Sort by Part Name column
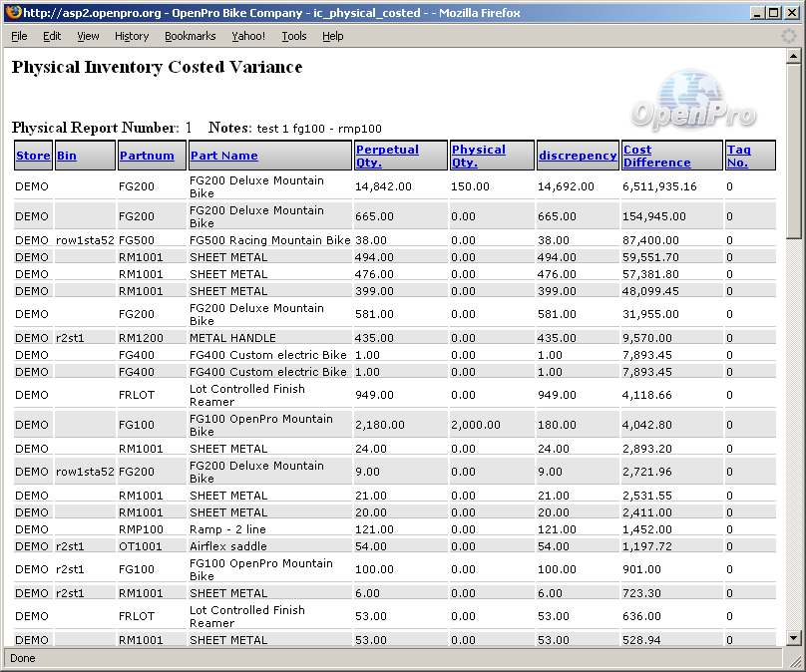Screen dimensions: 806x672 pyautogui.click(x=223, y=156)
